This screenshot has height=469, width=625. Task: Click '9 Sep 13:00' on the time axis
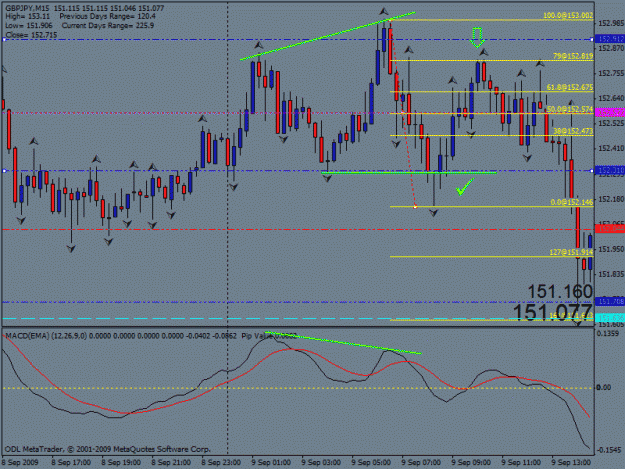[x=571, y=463]
